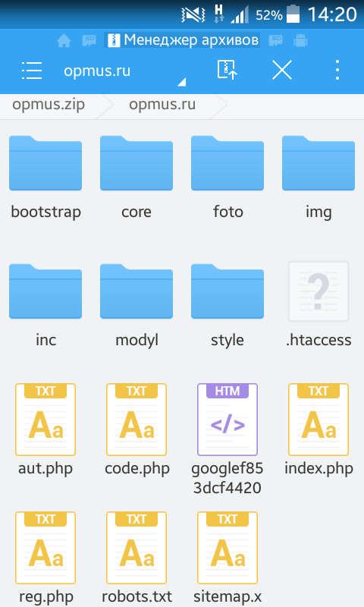This screenshot has height=607, width=364.
Task: Open the navigation list menu icon
Action: pos(32,71)
